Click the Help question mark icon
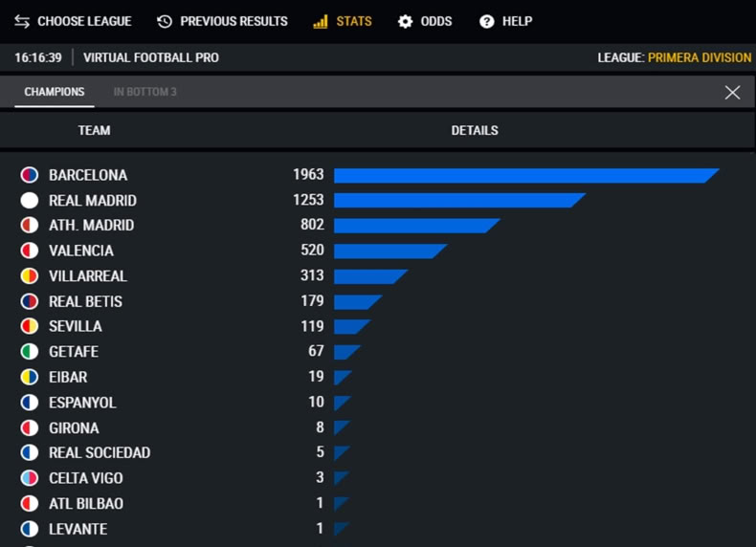Image resolution: width=756 pixels, height=547 pixels. 486,21
